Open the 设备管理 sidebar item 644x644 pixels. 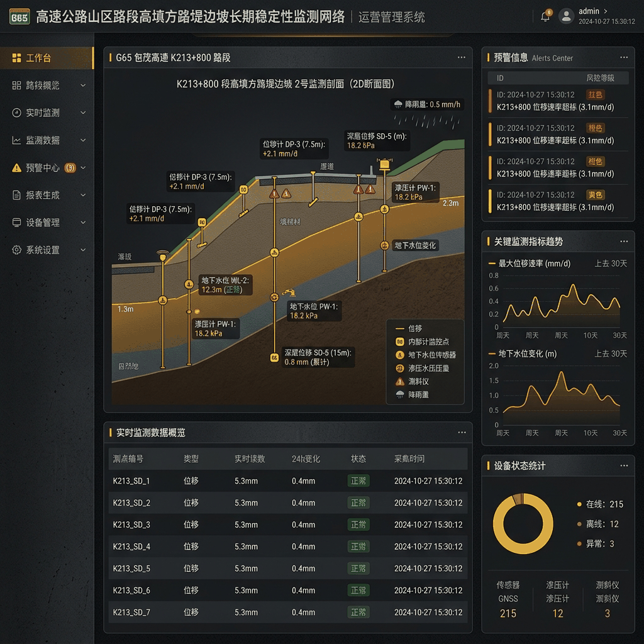point(47,222)
